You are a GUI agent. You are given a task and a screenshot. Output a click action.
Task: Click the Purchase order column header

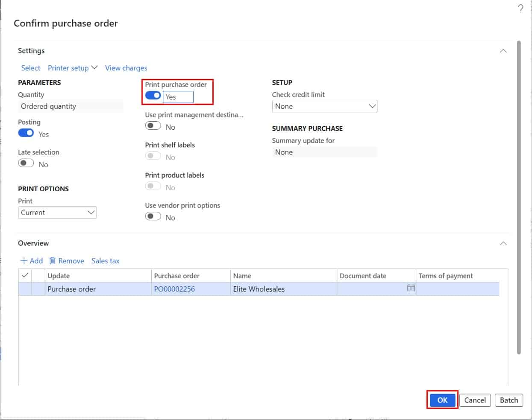point(191,276)
